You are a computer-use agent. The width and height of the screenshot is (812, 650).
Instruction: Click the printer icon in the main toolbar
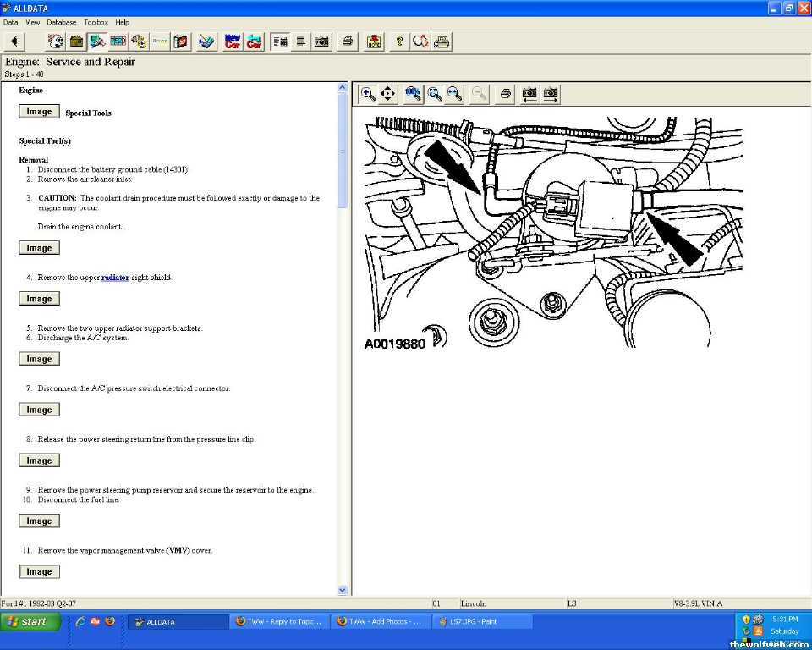[347, 41]
